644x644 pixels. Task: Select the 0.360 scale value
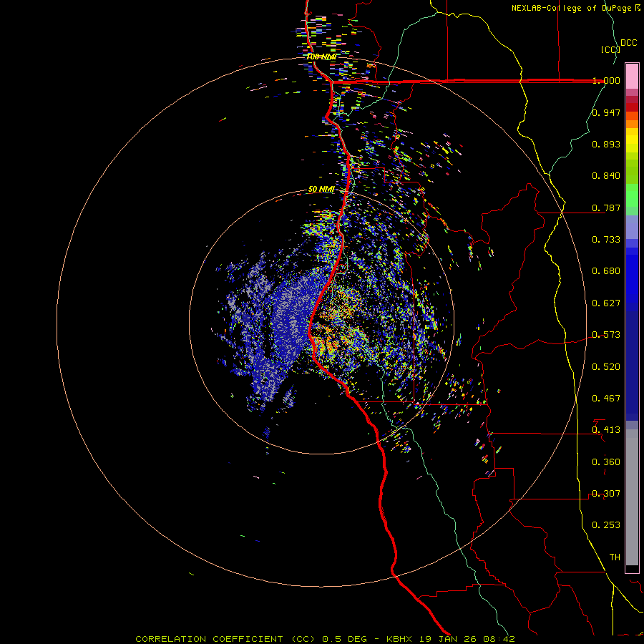[x=606, y=462]
